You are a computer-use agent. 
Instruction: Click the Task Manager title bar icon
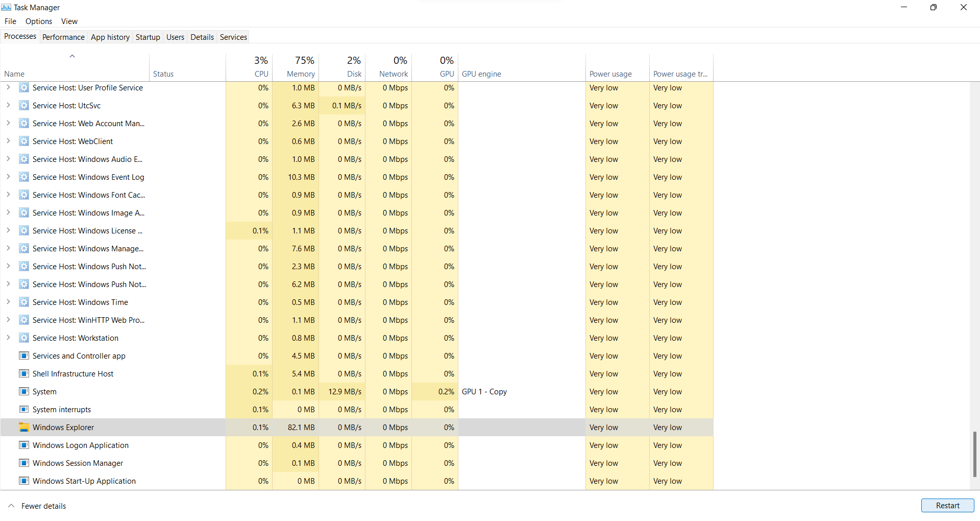click(6, 7)
